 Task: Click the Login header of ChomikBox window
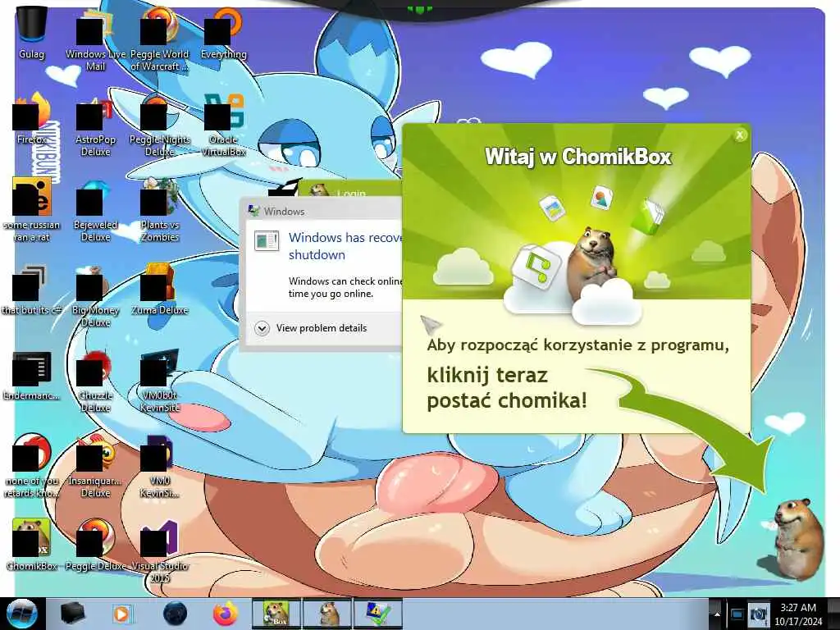click(351, 192)
